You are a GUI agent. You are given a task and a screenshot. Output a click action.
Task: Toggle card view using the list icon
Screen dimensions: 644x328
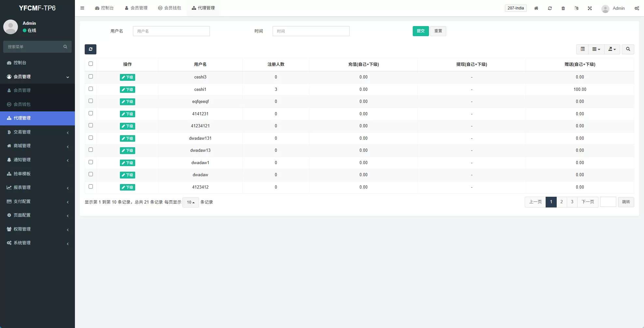[x=583, y=49]
